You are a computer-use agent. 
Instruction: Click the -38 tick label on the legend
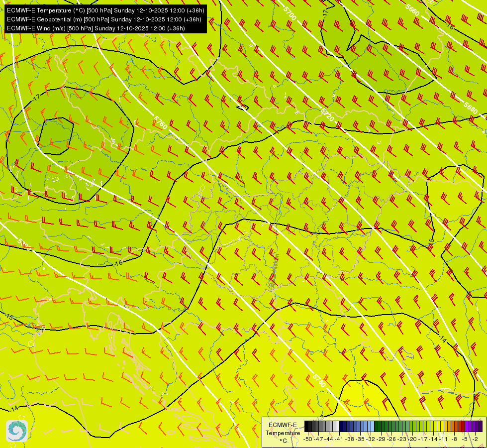(x=351, y=439)
